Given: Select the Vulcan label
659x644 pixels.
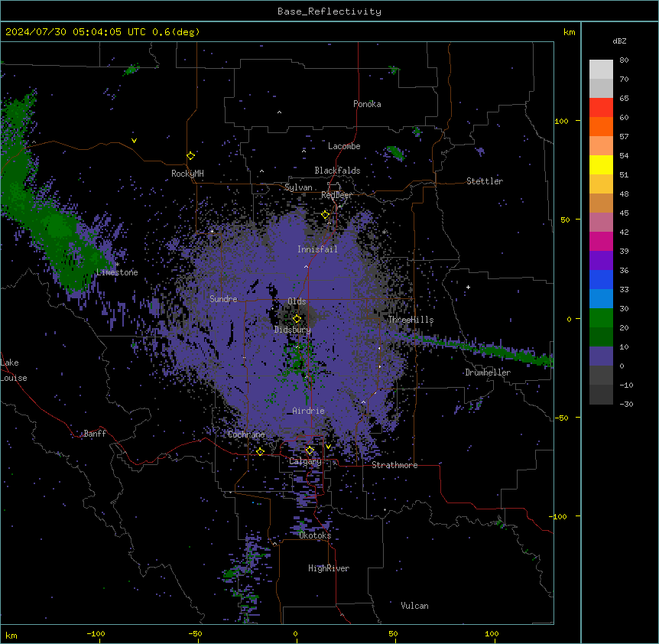Looking at the screenshot, I should click(415, 606).
